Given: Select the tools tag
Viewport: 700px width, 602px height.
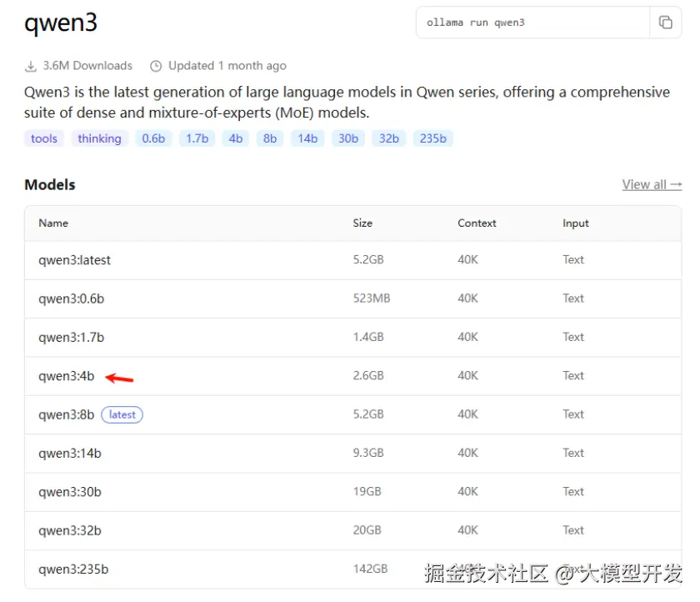Looking at the screenshot, I should 43,138.
